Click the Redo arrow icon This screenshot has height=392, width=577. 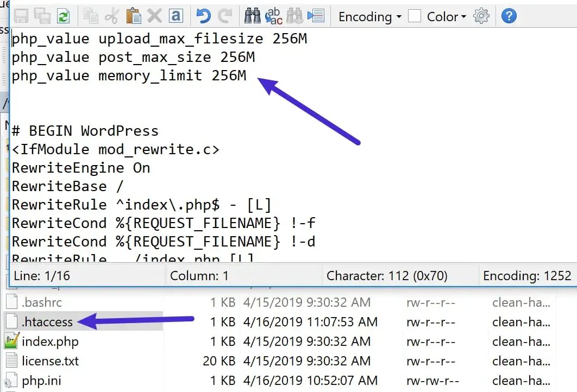(225, 16)
